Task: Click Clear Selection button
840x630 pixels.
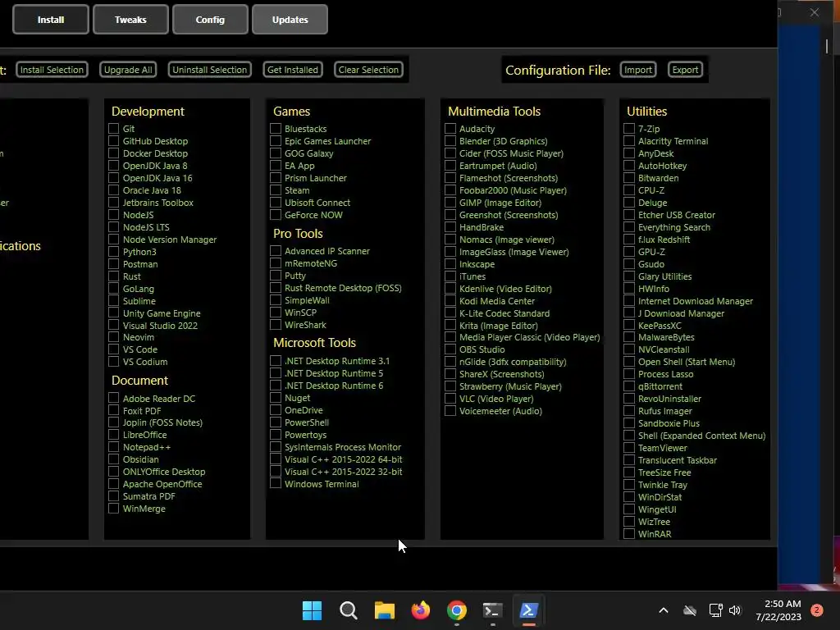Action: [x=368, y=70]
